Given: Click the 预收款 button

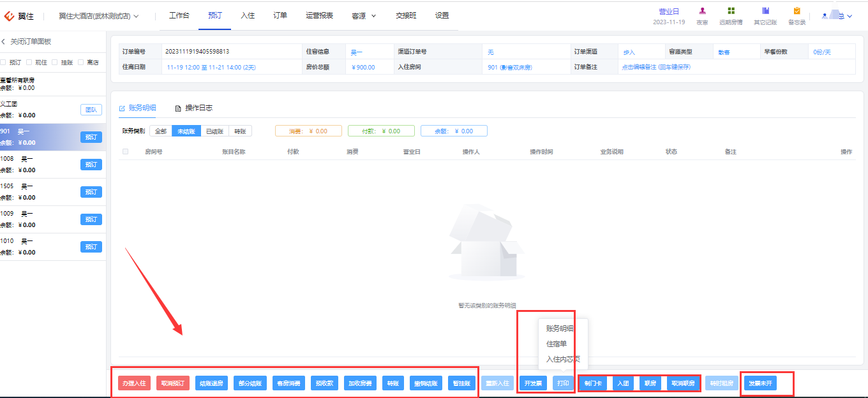Looking at the screenshot, I should 324,383.
